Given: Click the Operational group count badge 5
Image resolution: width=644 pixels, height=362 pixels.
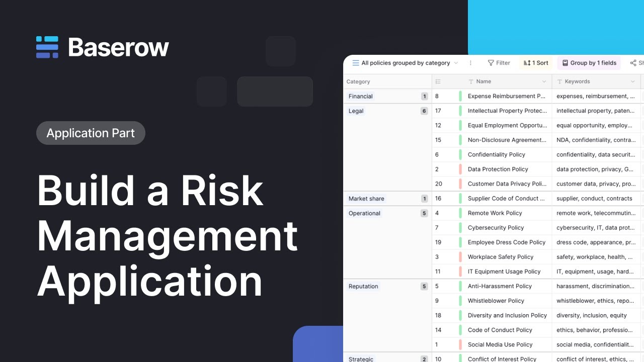Looking at the screenshot, I should pyautogui.click(x=424, y=213).
